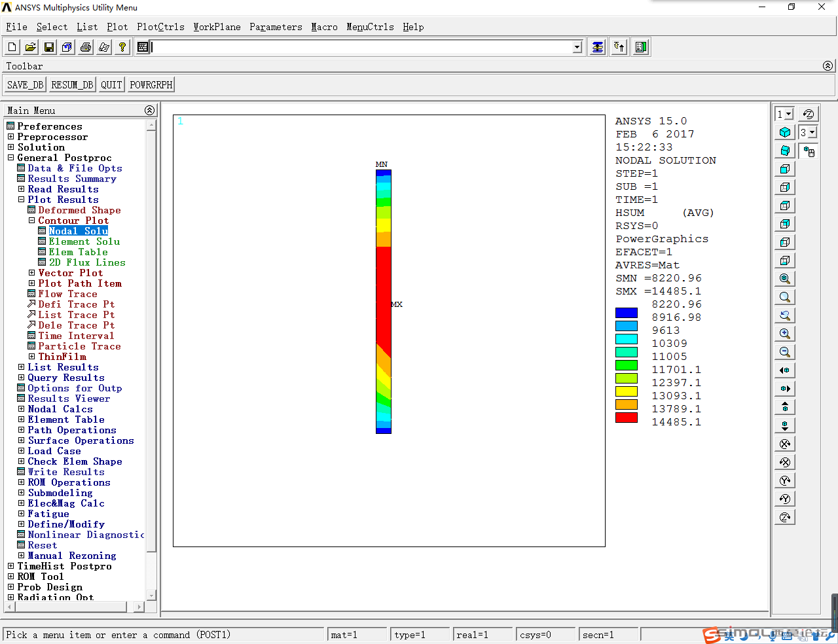Toggle Dynamic Model Mode icon
This screenshot has width=838, height=644.
pos(808,152)
